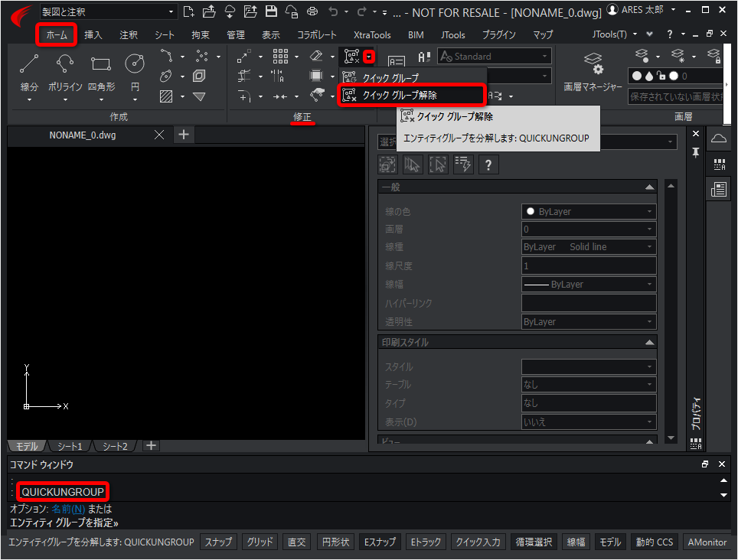Switch to the 挿入 ribbon tab

(x=93, y=35)
